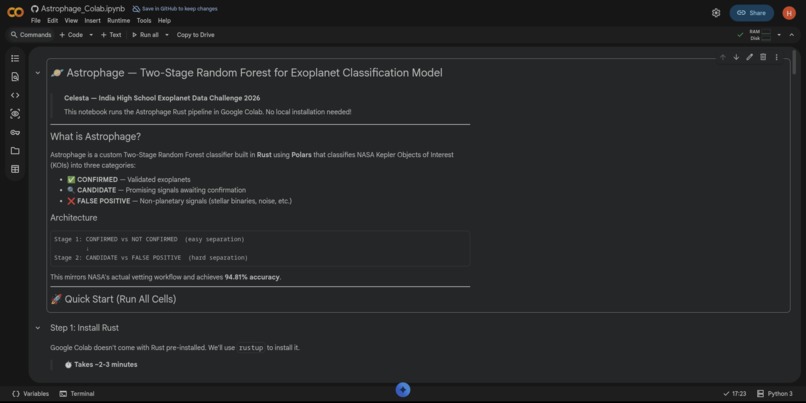Open the settings gear icon
The height and width of the screenshot is (403, 806).
pyautogui.click(x=716, y=13)
